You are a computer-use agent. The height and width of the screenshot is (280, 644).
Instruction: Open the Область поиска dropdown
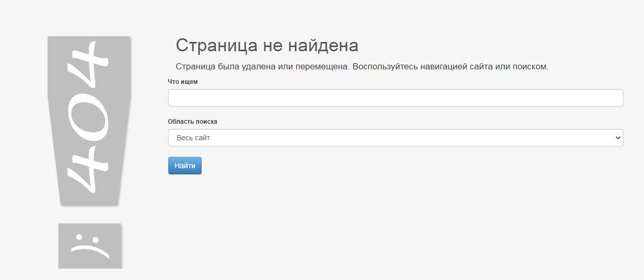click(x=395, y=138)
